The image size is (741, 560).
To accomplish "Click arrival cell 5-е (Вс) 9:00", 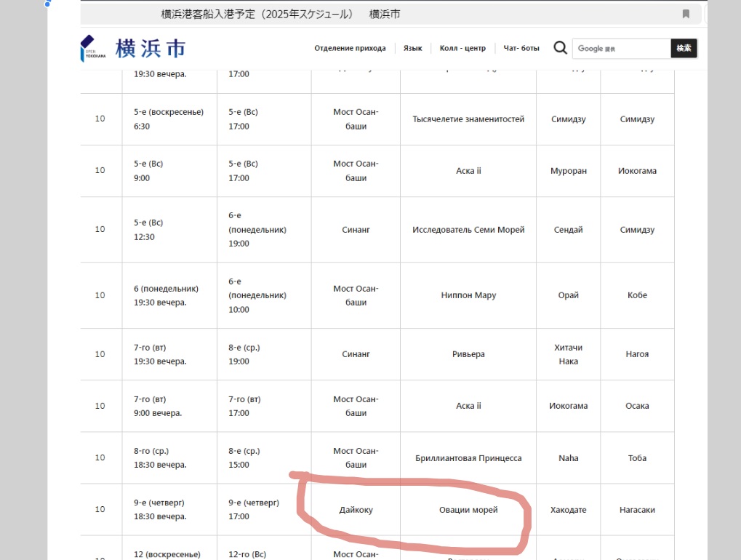I will coord(169,171).
